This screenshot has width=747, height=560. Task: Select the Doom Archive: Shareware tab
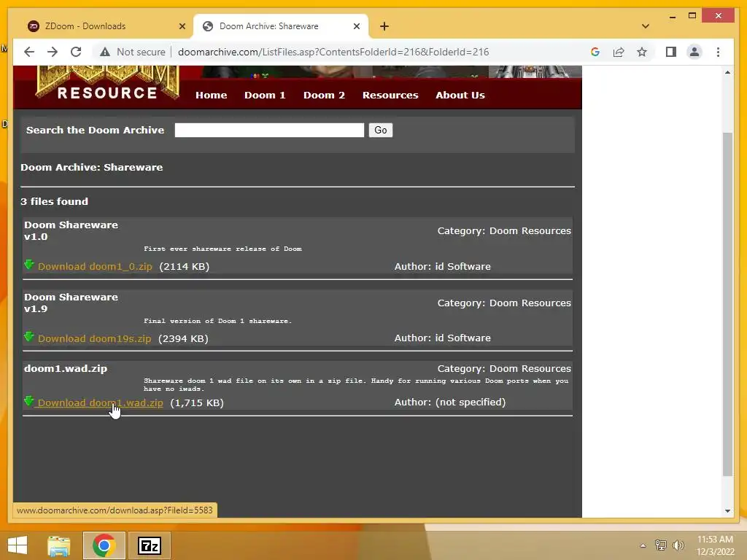(280, 26)
